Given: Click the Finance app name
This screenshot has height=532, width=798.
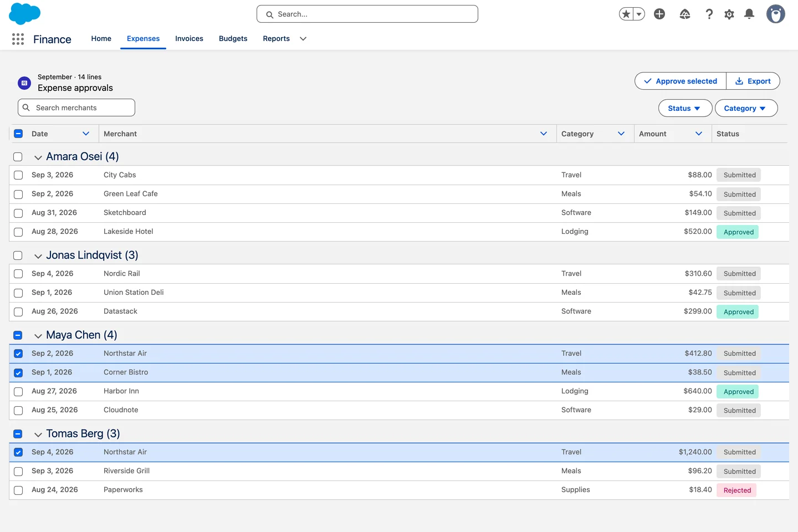Looking at the screenshot, I should pos(52,39).
